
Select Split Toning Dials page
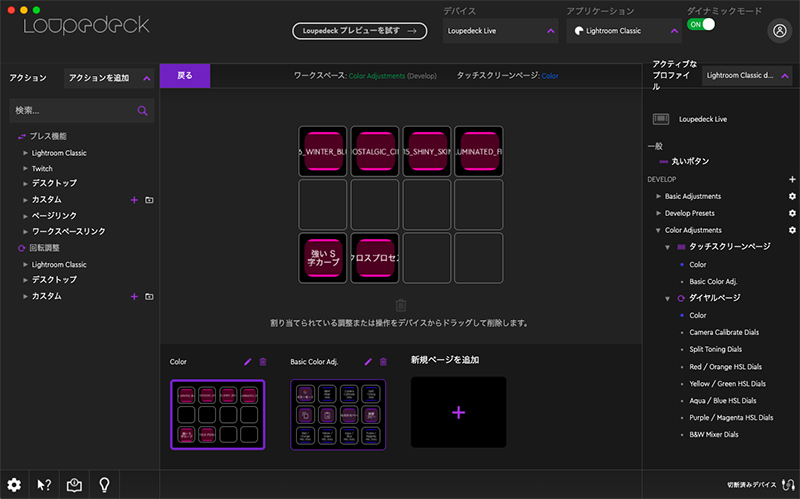point(715,350)
